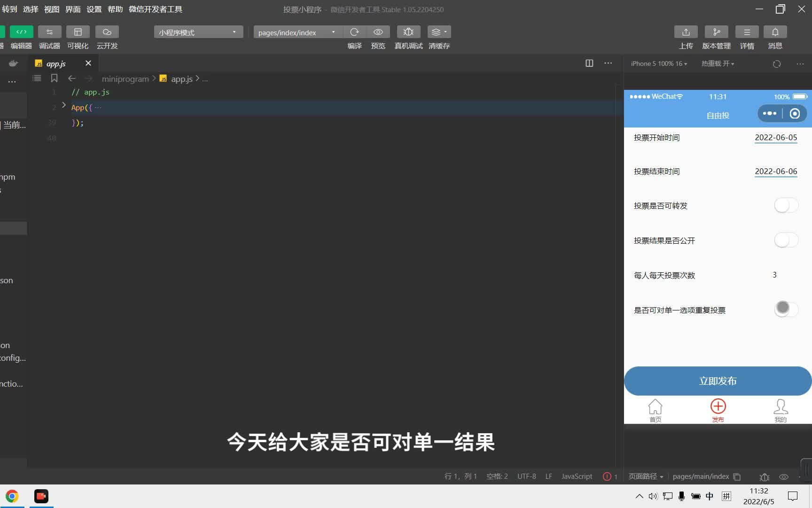Toggle the 投票结果是否公开 switch
This screenshot has width=812, height=508.
click(786, 240)
